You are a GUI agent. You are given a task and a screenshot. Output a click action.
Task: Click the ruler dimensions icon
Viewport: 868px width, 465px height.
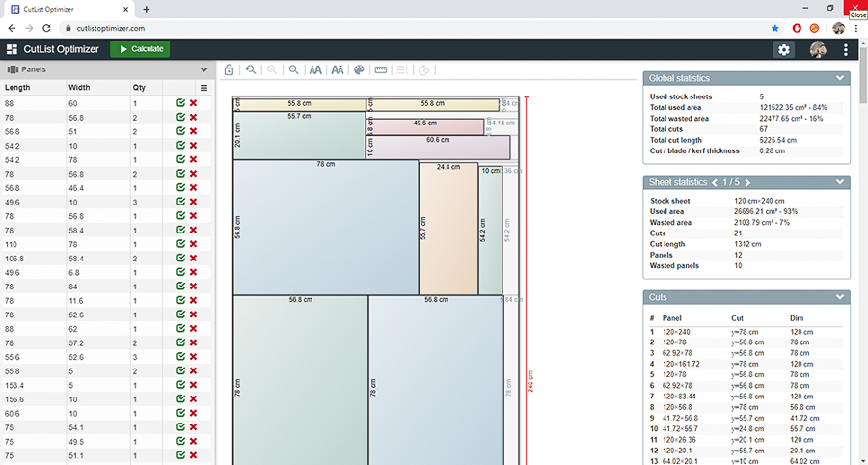pyautogui.click(x=380, y=69)
